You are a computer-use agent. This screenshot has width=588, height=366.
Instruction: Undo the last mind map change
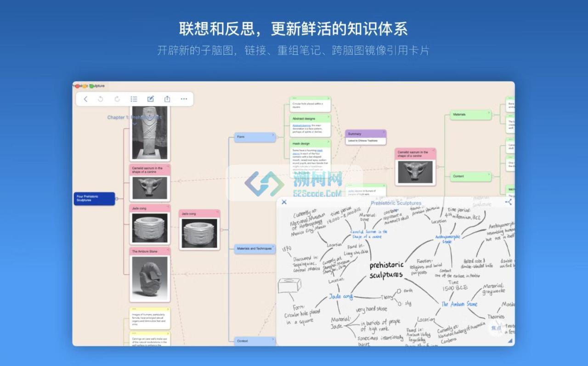(101, 99)
